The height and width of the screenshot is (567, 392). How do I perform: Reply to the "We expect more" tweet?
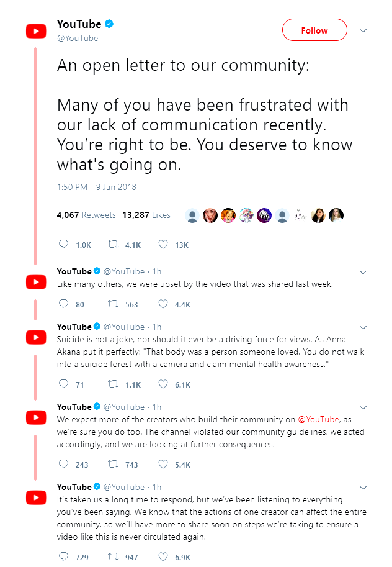coord(63,464)
